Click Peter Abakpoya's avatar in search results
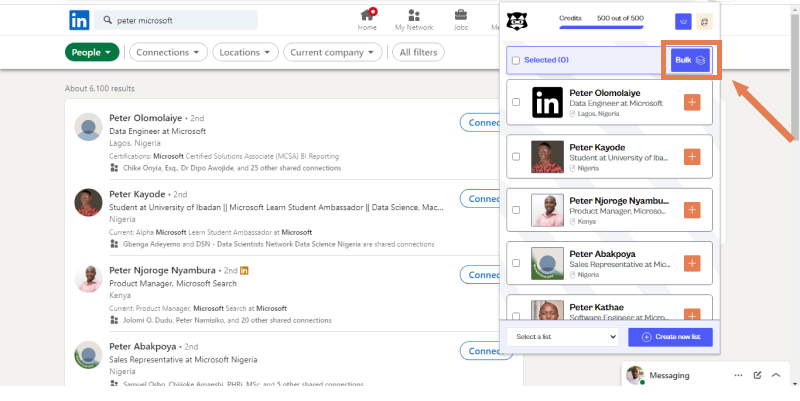 [88, 355]
